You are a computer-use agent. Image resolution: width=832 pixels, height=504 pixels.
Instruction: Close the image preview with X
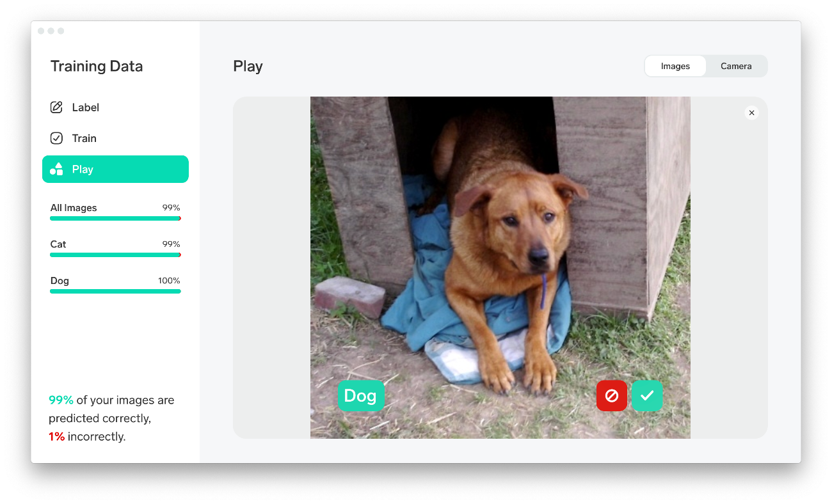click(x=752, y=113)
